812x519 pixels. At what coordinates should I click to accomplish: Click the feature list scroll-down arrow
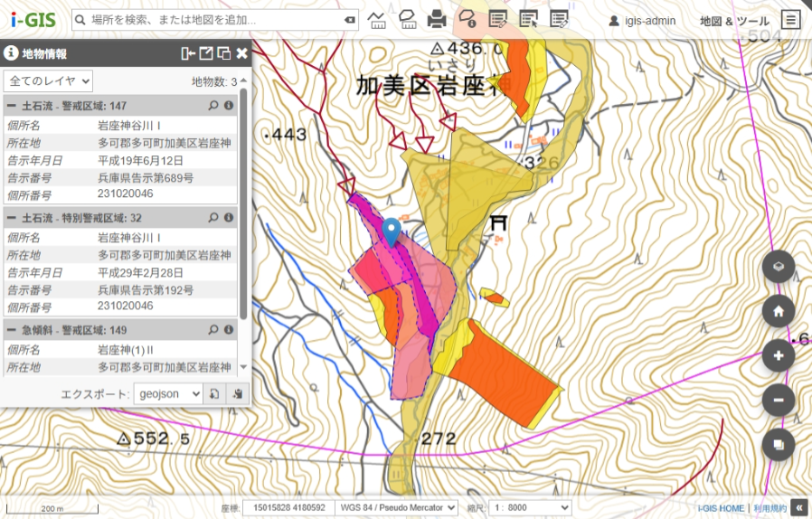243,367
